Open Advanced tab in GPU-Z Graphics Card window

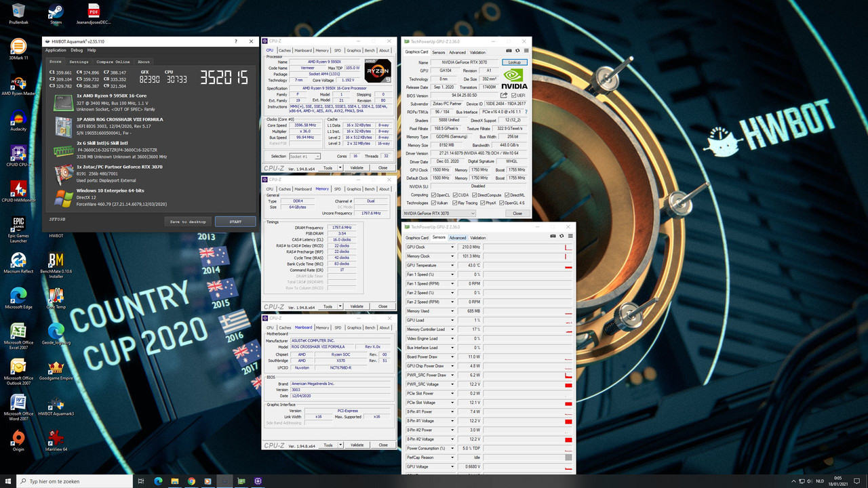458,52
